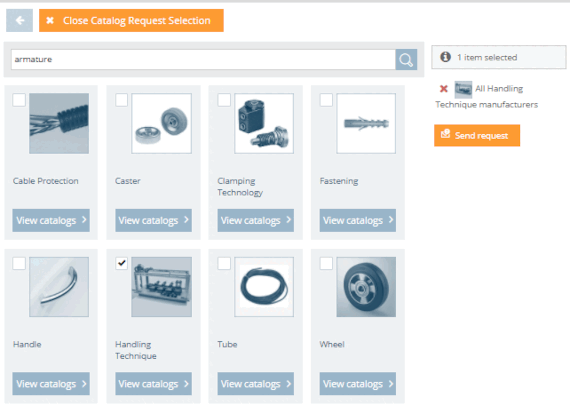Click the 'Tube' category label

(227, 344)
